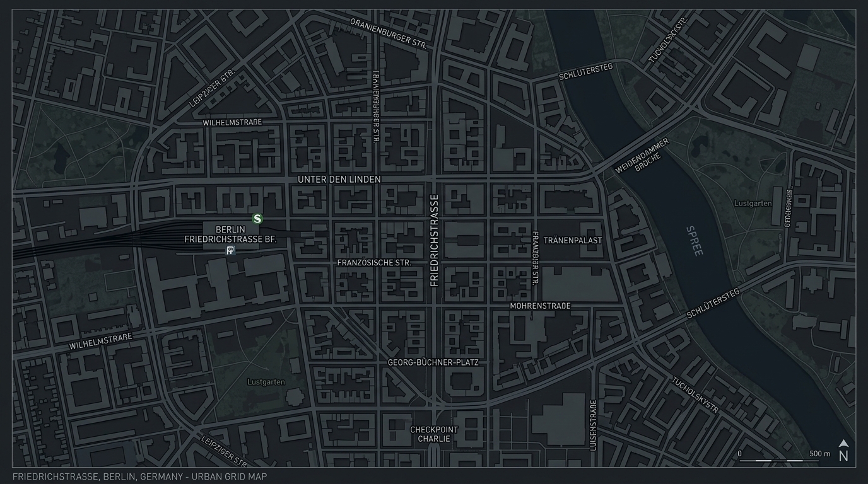Image resolution: width=868 pixels, height=484 pixels.
Task: Click the map scale bar
Action: [778, 461]
